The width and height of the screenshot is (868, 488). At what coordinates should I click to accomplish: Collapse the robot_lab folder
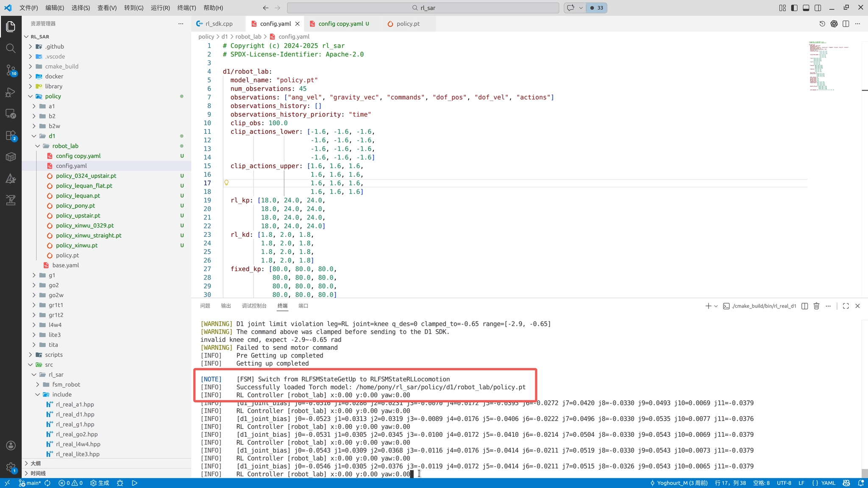coord(65,146)
